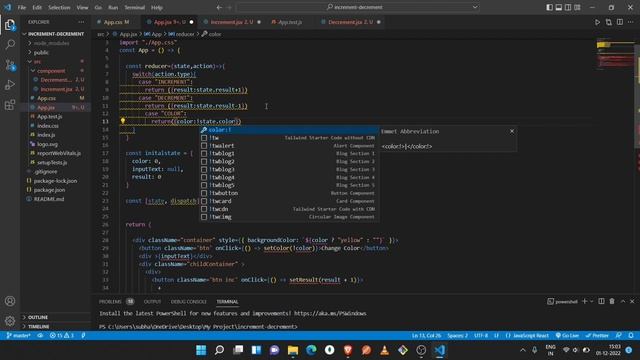Click UTF-8 encoding in status bar
Screen dimensions: 640x360
[481, 336]
